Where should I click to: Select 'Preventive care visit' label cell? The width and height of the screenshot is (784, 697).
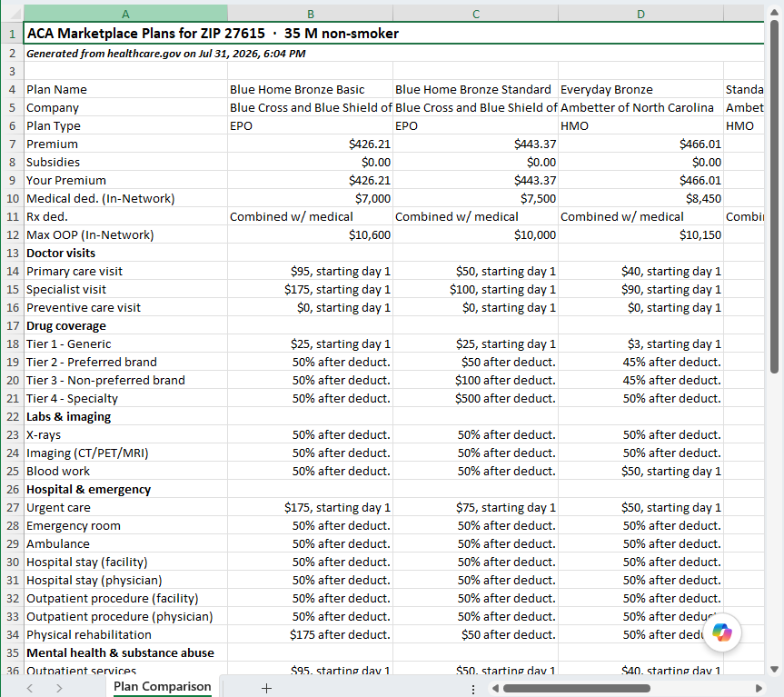tap(125, 307)
